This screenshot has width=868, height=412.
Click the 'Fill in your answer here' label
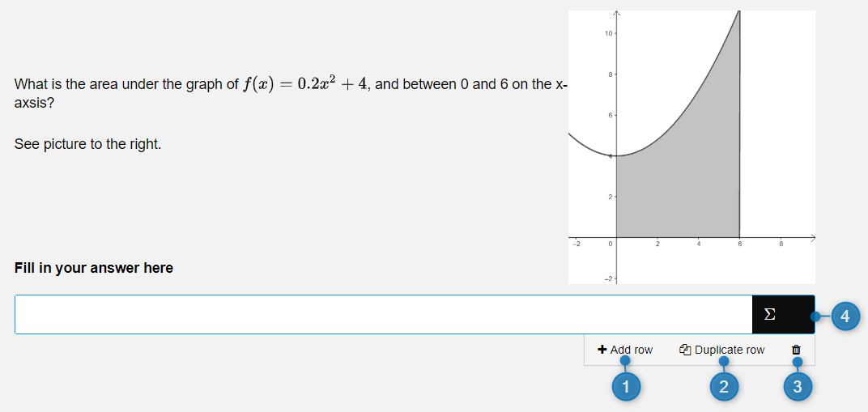click(x=94, y=268)
